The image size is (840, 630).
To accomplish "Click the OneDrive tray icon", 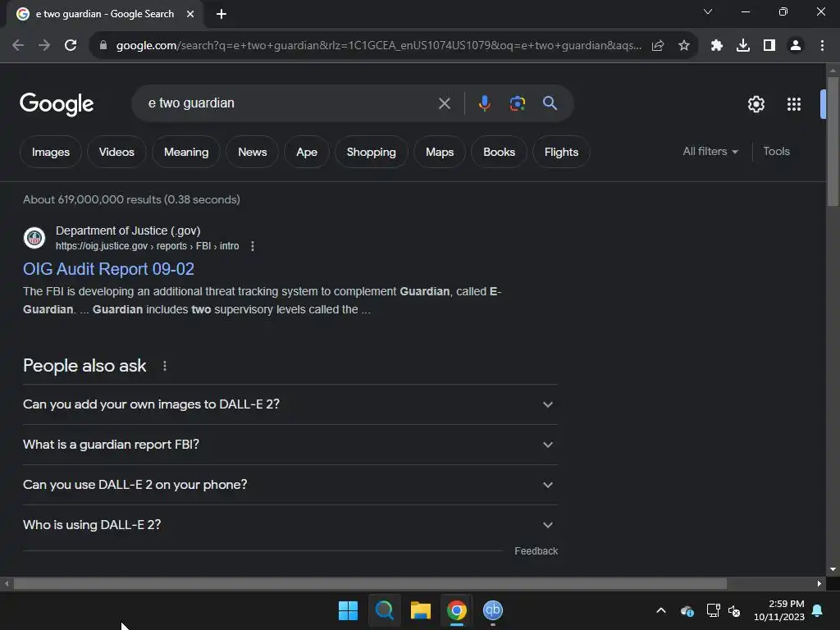I will tap(687, 610).
